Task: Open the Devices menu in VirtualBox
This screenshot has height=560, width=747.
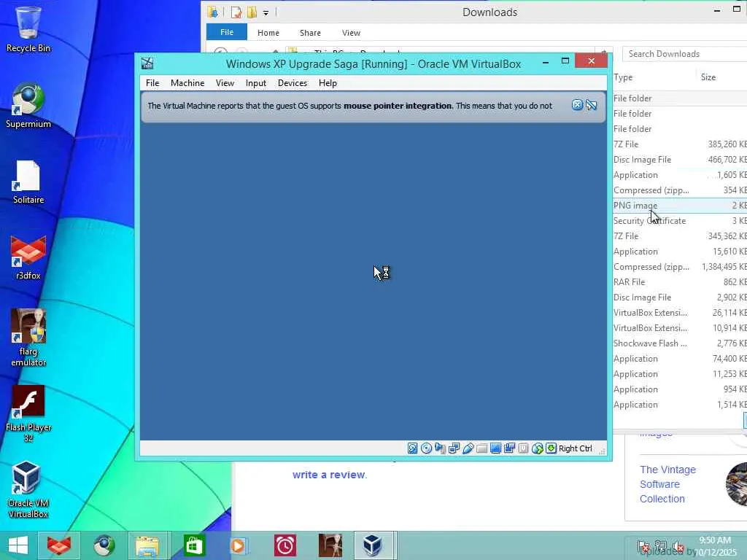Action: click(292, 83)
